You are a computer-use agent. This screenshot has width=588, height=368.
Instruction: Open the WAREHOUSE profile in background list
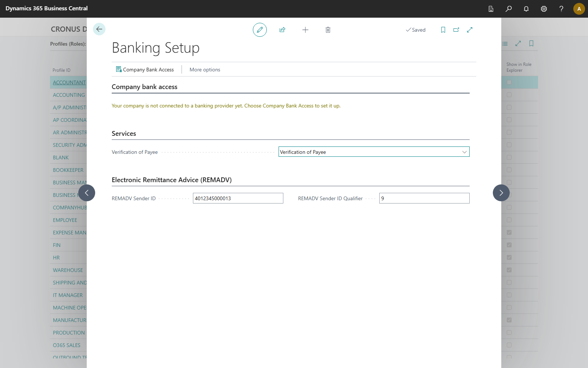68,270
